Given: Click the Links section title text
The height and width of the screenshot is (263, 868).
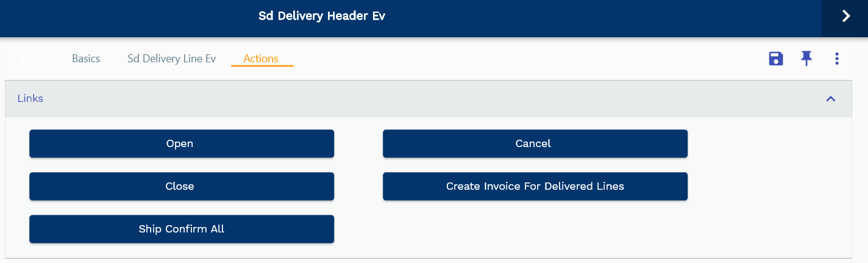Looking at the screenshot, I should click(30, 98).
